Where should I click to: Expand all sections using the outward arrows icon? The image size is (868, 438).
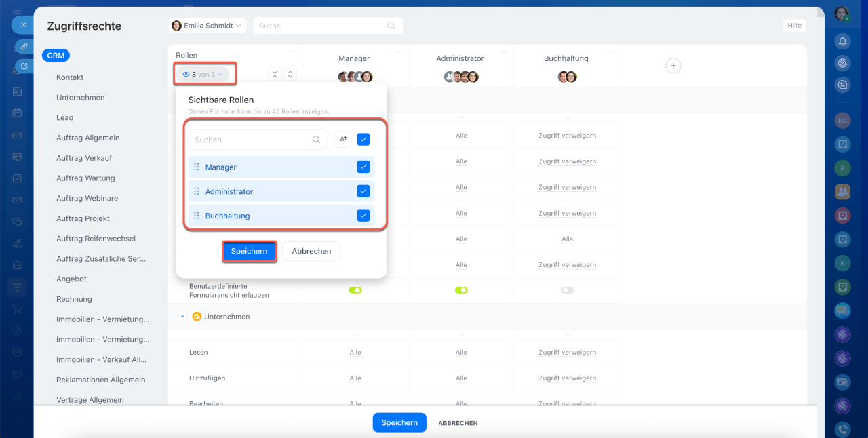(290, 75)
